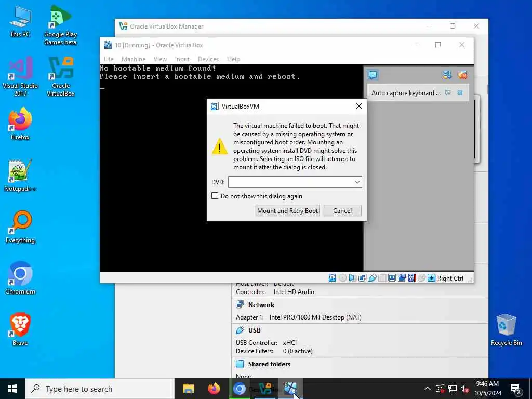Select the This PC desktop icon
Screen dimensions: 532x399
20,22
